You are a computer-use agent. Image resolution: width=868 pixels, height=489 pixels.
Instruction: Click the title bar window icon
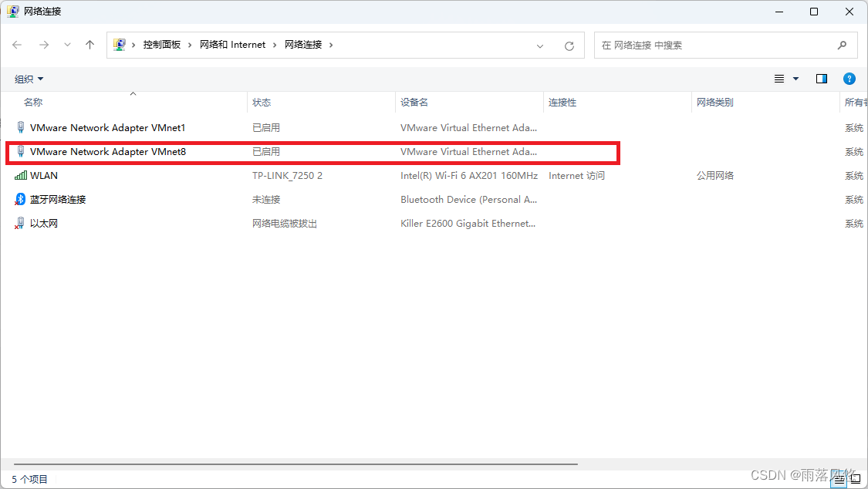(13, 11)
